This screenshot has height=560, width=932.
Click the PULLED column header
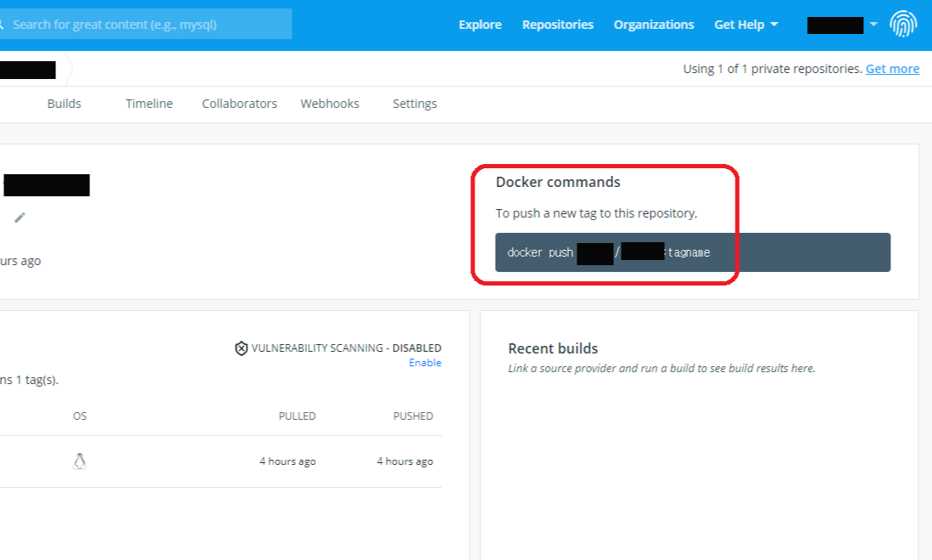tap(297, 416)
